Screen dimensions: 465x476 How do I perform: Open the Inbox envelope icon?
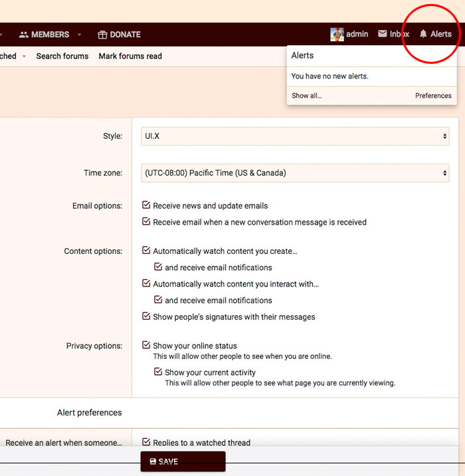[383, 35]
